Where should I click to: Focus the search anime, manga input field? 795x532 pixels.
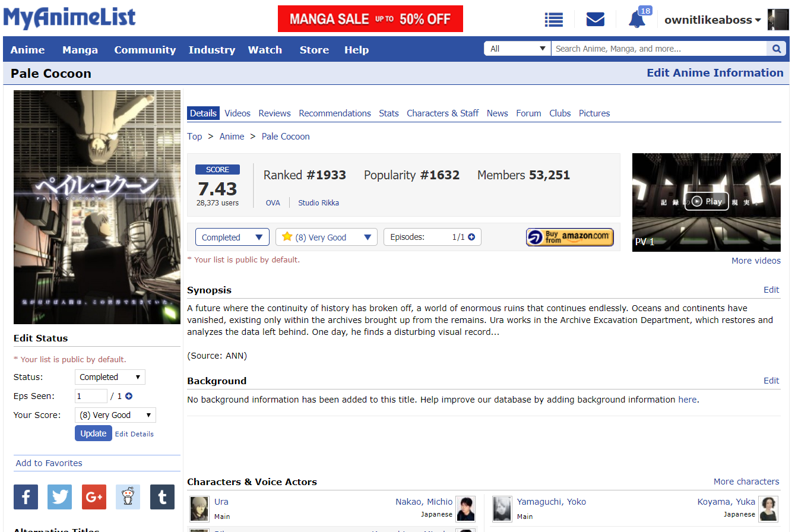click(659, 49)
